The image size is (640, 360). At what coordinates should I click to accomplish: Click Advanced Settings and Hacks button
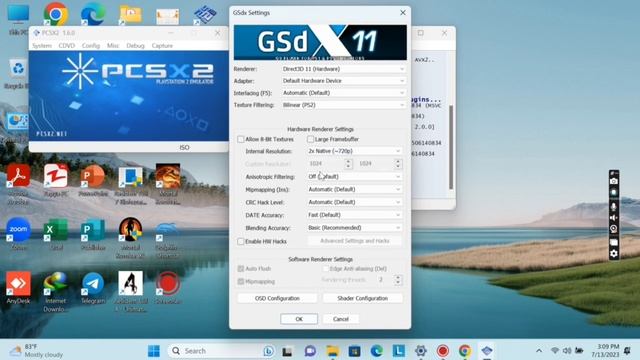tap(355, 241)
